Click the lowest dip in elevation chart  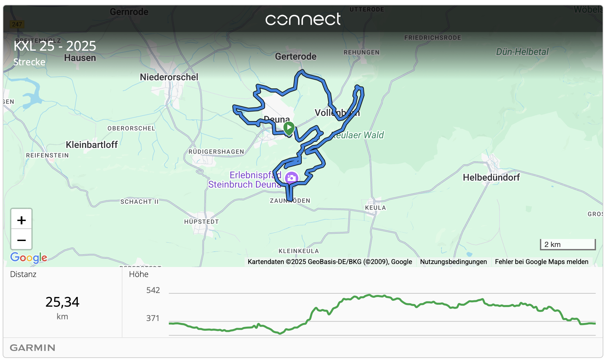280,333
